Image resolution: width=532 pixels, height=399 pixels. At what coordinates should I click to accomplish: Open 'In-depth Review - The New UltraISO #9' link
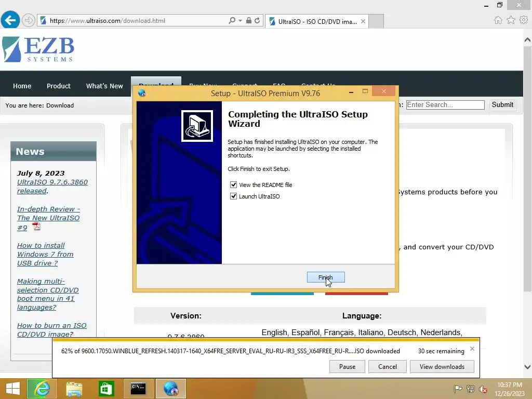click(x=48, y=218)
